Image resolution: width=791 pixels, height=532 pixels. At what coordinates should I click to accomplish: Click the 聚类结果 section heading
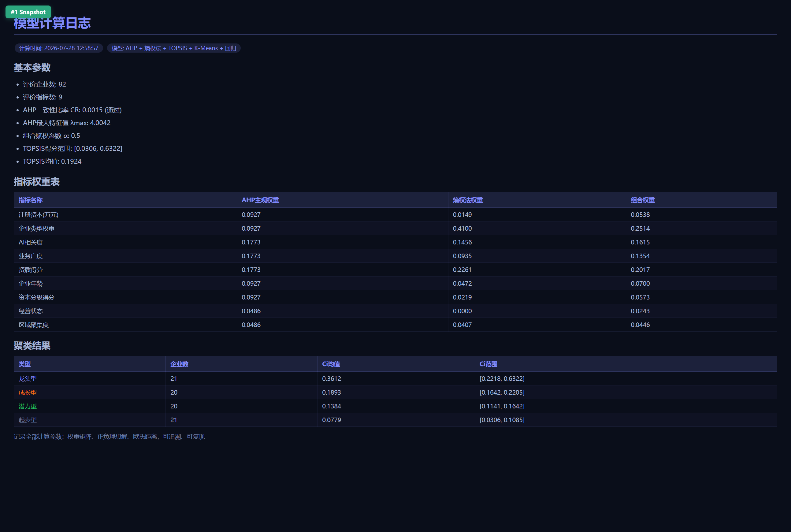pyautogui.click(x=32, y=346)
